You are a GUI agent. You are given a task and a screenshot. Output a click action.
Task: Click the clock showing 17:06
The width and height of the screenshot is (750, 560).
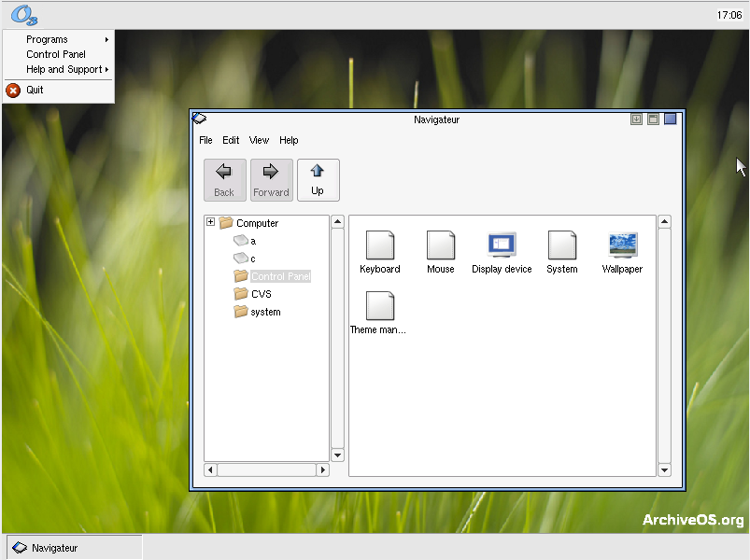(729, 15)
